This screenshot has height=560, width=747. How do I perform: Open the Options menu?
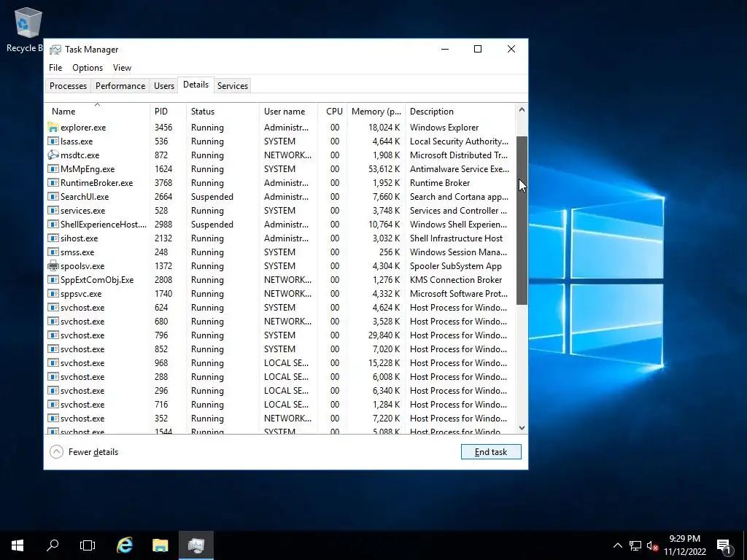pos(88,68)
